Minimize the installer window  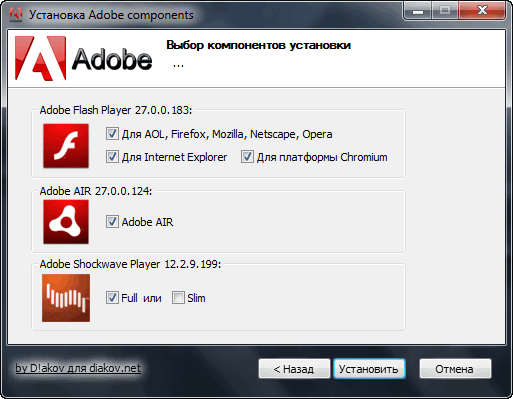(x=417, y=11)
